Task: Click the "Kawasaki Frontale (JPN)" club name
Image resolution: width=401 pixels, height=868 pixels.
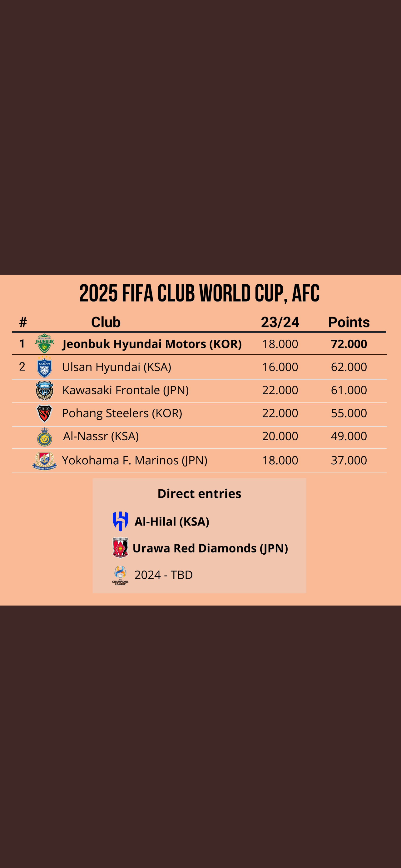Action: click(x=125, y=390)
